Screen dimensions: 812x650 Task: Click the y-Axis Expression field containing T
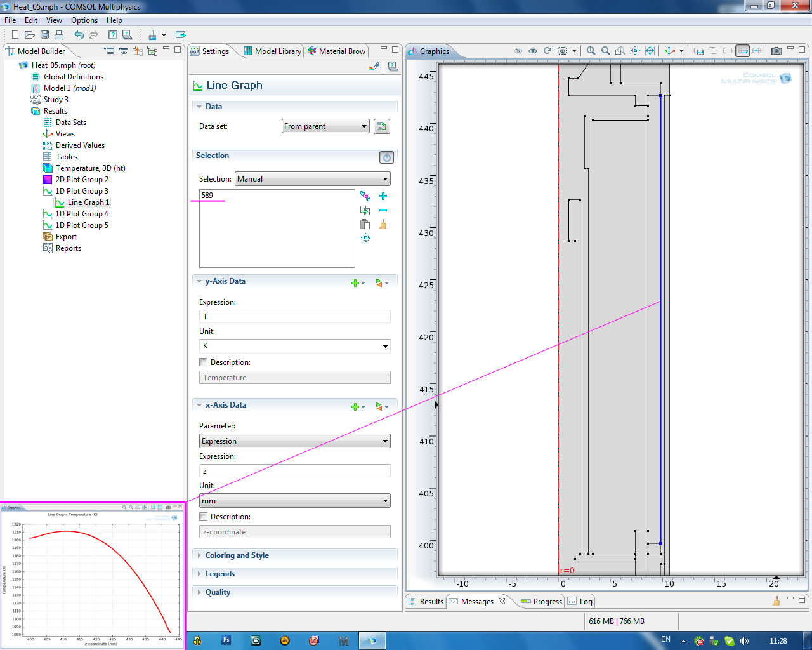tap(294, 316)
